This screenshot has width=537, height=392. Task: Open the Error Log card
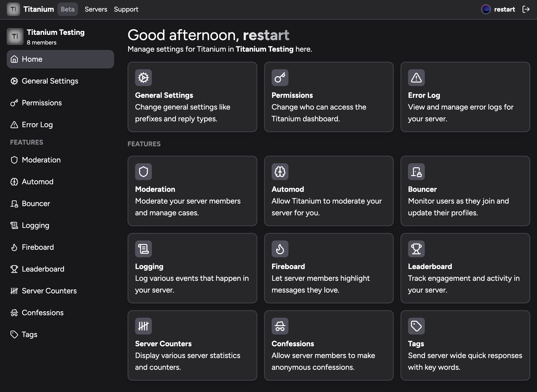click(x=465, y=97)
